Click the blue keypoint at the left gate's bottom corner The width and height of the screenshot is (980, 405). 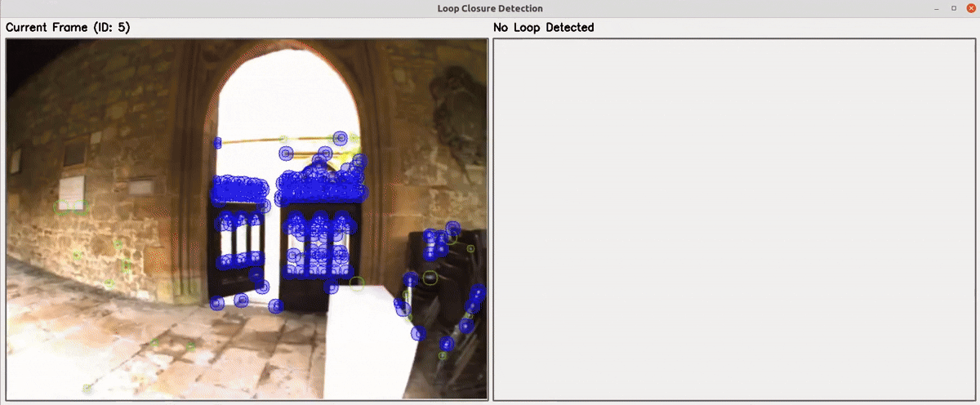click(216, 303)
